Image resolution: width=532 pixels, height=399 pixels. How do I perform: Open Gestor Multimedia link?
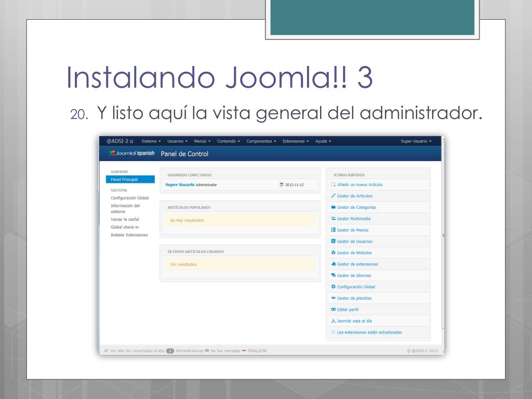coord(353,219)
